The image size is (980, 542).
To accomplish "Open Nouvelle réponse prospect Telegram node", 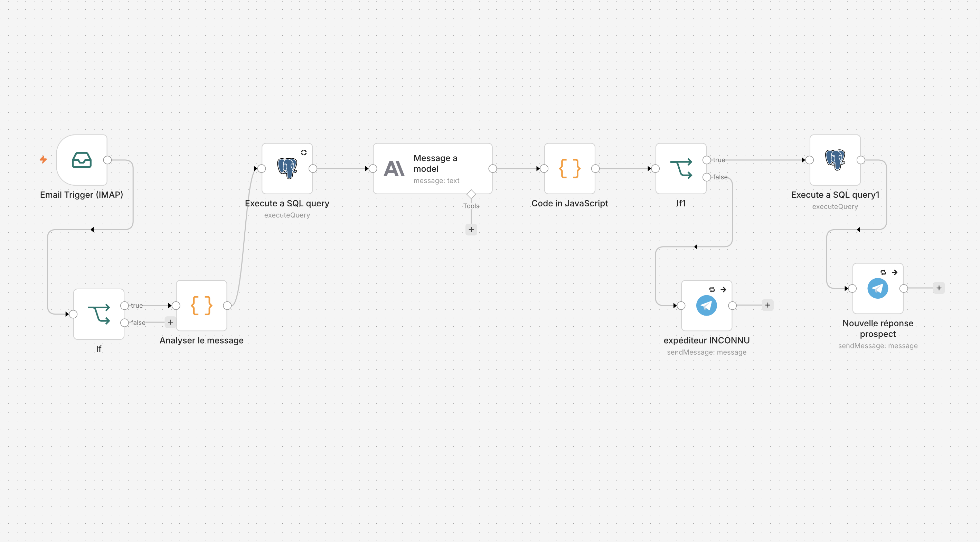I will (x=878, y=288).
